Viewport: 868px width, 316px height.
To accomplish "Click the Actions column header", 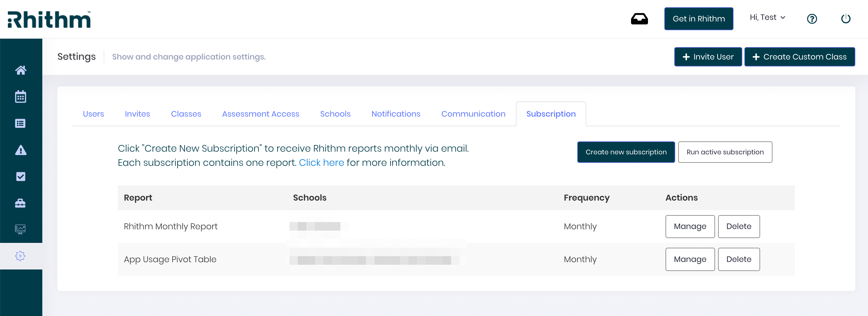I will point(681,197).
